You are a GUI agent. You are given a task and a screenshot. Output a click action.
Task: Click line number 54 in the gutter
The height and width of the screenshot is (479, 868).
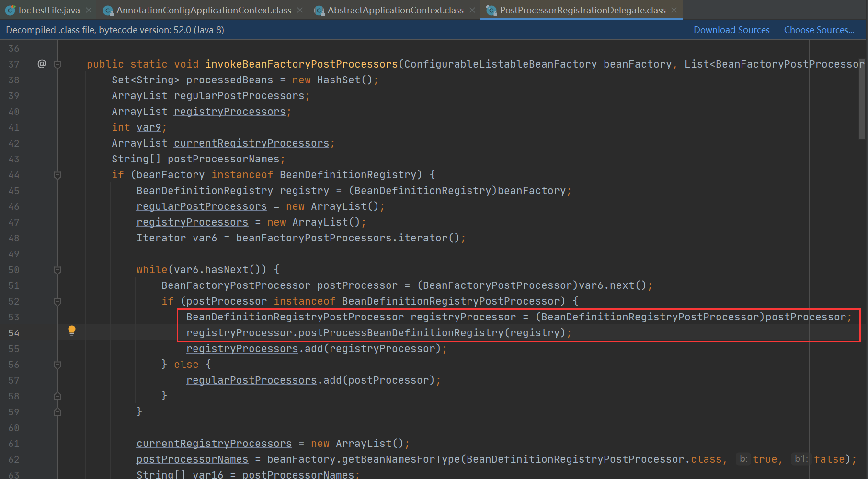click(14, 333)
